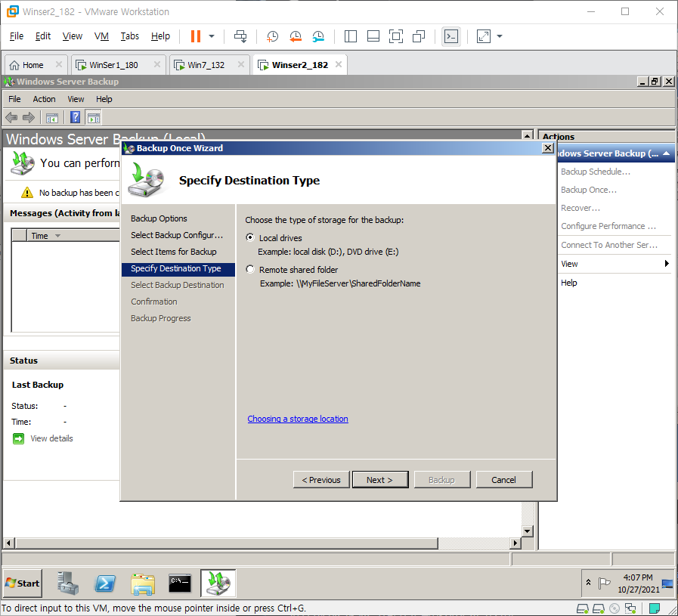
Task: Toggle the action pane toolbar icon
Action: coord(94,118)
